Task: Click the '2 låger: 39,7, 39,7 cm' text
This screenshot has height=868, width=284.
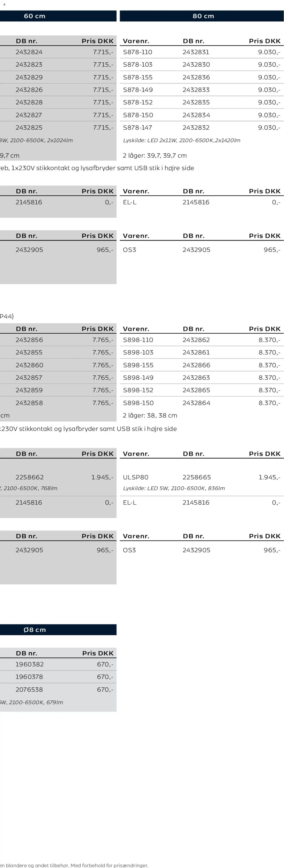Action: click(154, 156)
